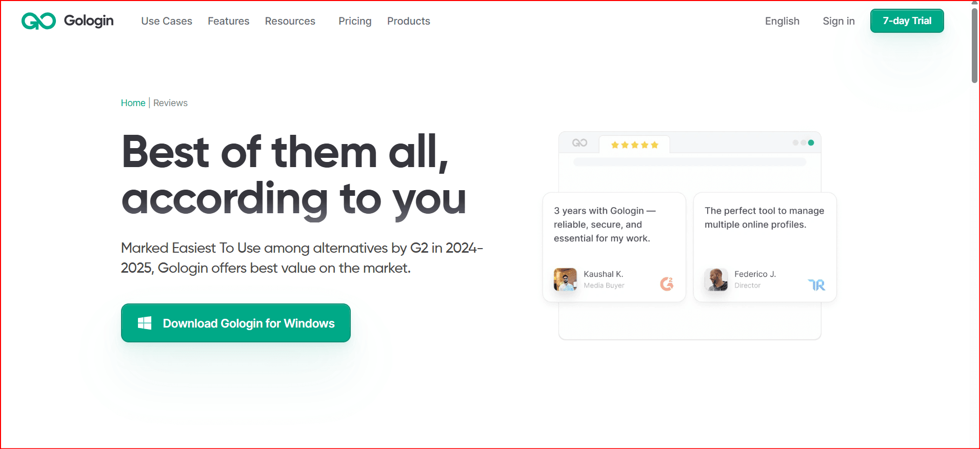This screenshot has width=980, height=449.
Task: Open the Resources menu
Action: click(290, 21)
